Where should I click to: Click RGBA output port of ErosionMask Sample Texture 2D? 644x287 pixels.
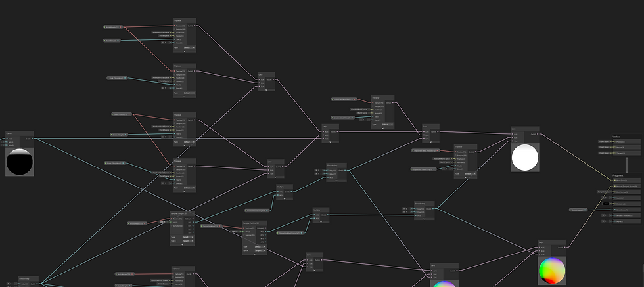[193, 219]
